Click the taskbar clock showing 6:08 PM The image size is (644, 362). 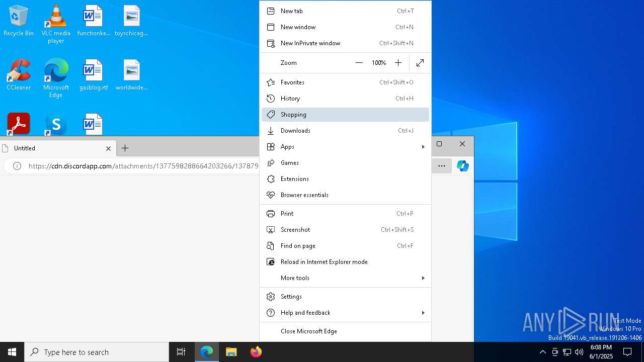[601, 352]
